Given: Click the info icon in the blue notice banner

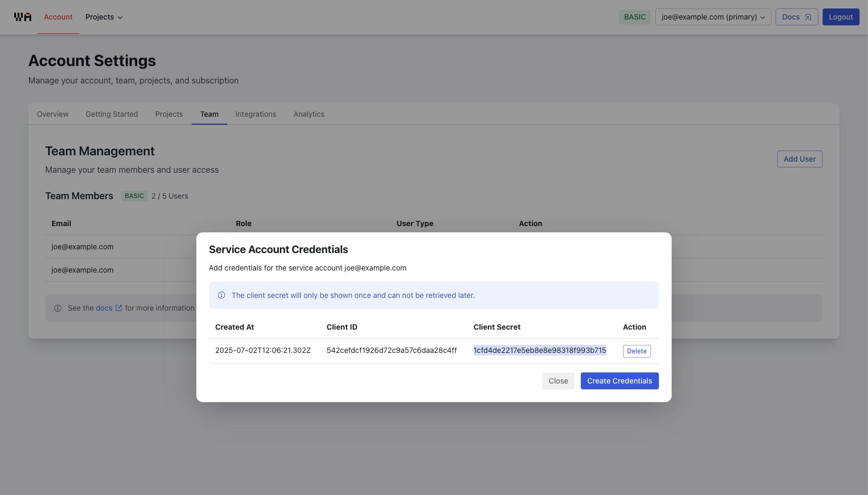Looking at the screenshot, I should point(221,295).
